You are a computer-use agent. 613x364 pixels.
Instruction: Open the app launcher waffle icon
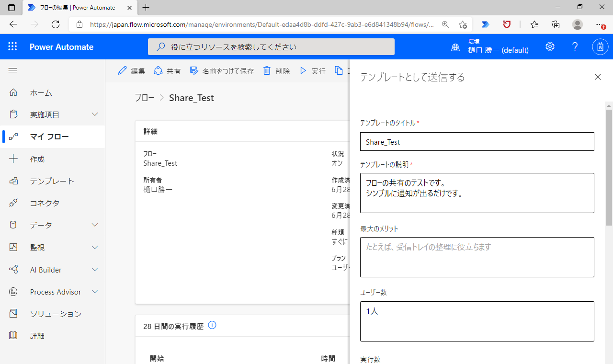coord(13,47)
